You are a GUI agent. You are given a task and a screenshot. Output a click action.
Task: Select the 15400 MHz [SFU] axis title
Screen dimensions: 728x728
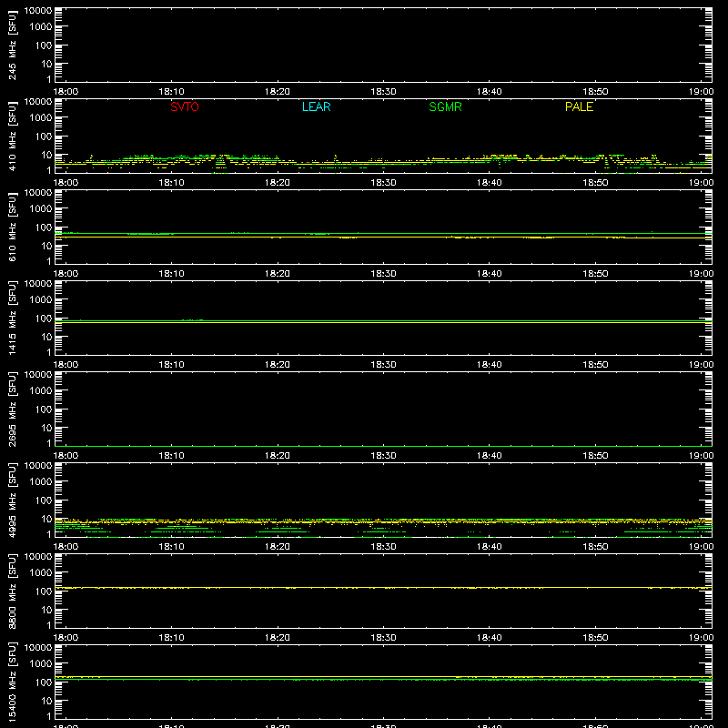12,682
